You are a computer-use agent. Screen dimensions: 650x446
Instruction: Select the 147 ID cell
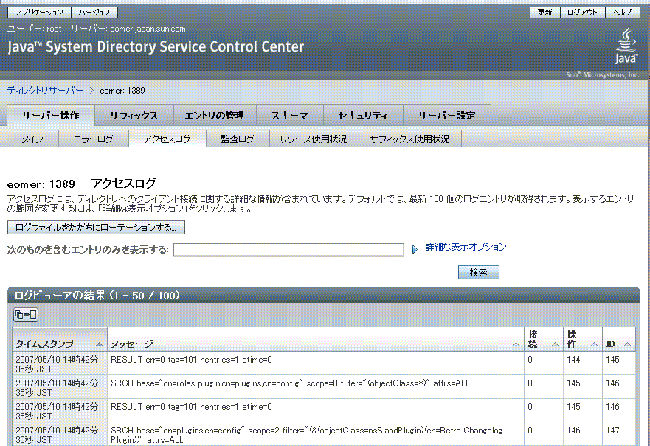[x=618, y=434]
